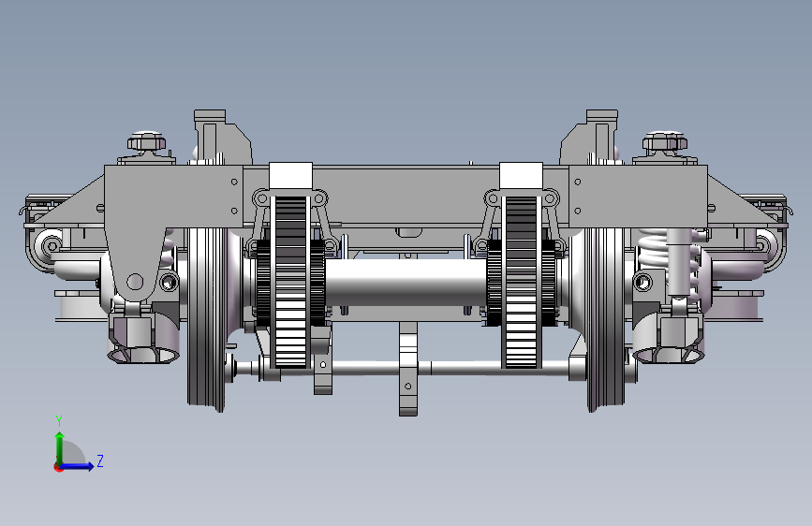Select the top cross beam of the frame

pos(406,196)
